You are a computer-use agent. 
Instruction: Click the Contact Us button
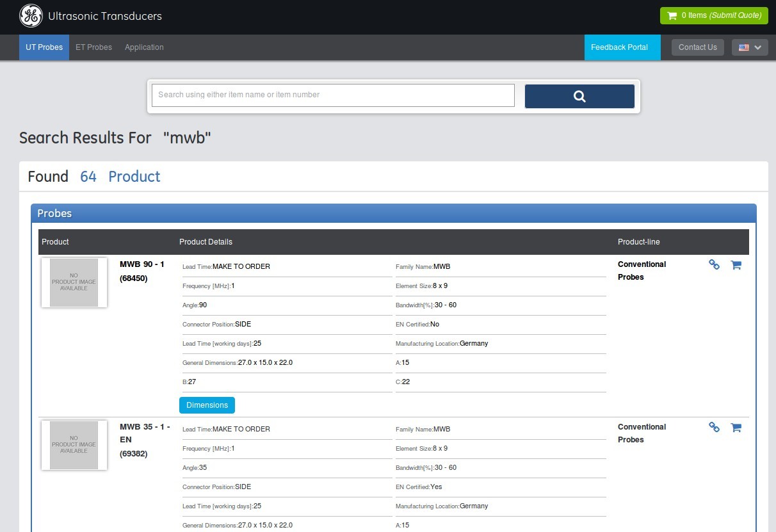pyautogui.click(x=698, y=47)
